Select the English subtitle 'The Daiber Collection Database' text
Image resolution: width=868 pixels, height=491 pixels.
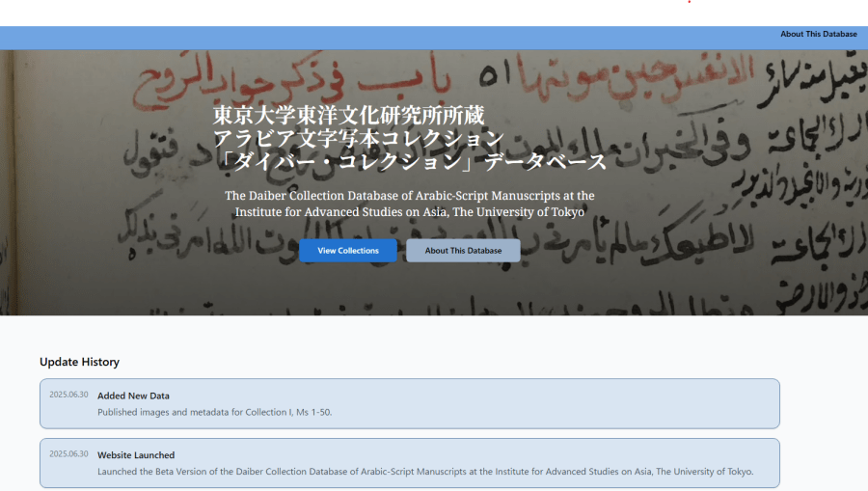pyautogui.click(x=410, y=204)
